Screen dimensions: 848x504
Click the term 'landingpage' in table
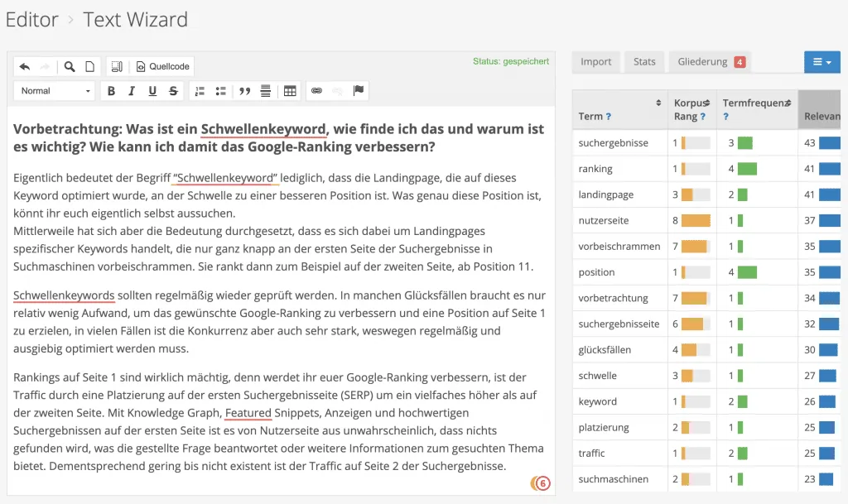[605, 194]
